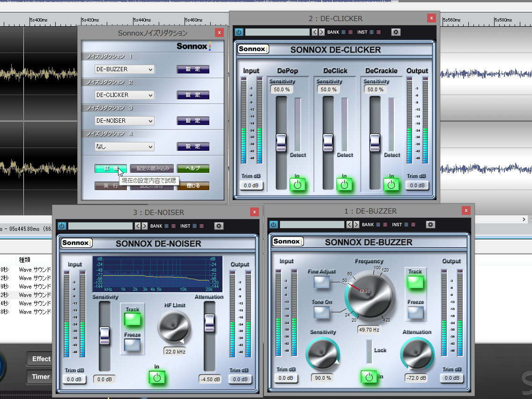The image size is (532, 399).
Task: Open settings for noise reduction 4 (なし)
Action: (193, 147)
